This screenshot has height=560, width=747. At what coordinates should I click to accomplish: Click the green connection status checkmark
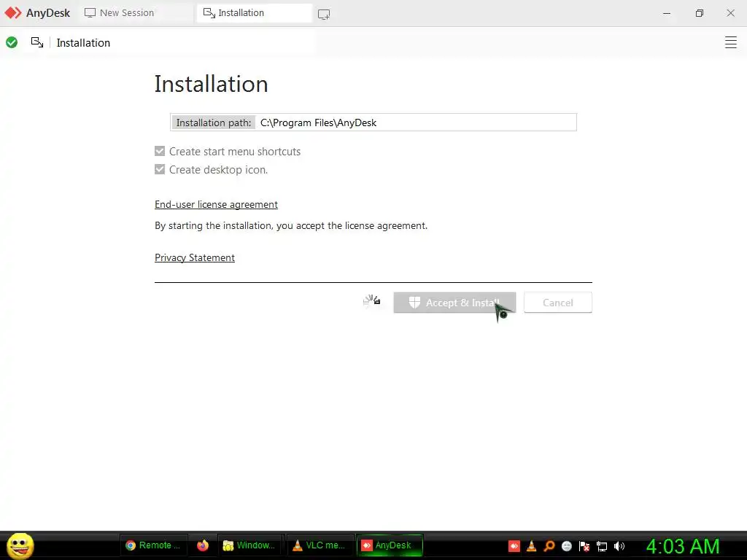coord(12,42)
